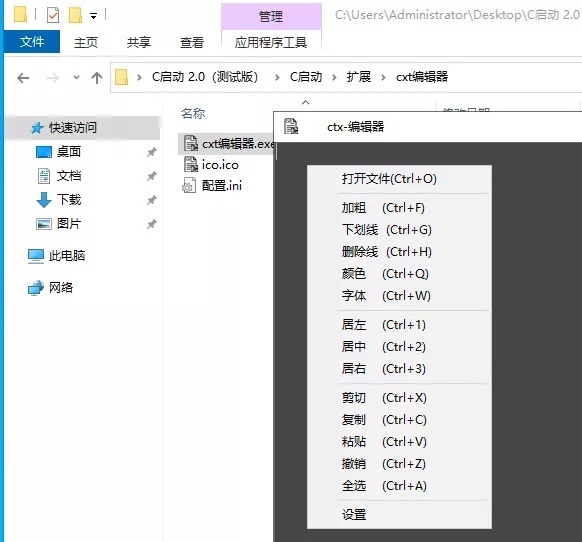Select the cxt编辑器.exe file
Image resolution: width=582 pixels, height=542 pixels.
point(226,144)
